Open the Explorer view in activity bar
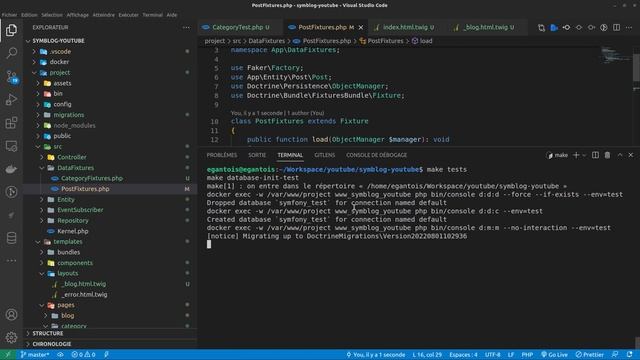The width and height of the screenshot is (640, 360). 11,30
